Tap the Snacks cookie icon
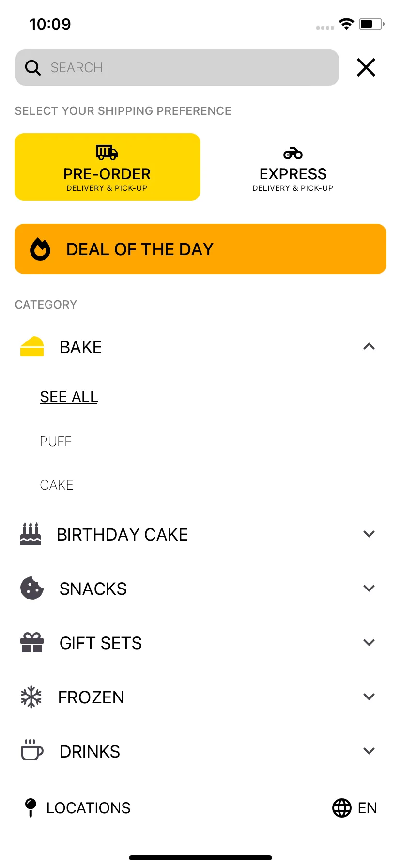 tap(32, 588)
